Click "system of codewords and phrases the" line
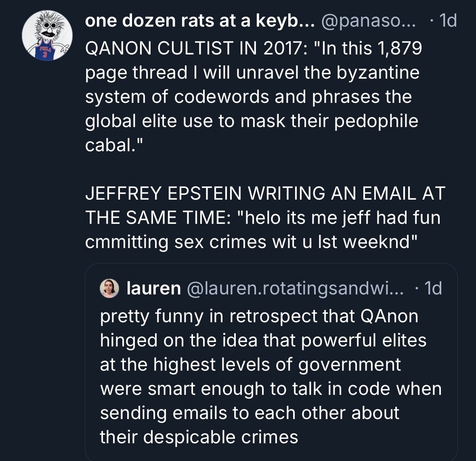476x461 pixels. click(248, 97)
